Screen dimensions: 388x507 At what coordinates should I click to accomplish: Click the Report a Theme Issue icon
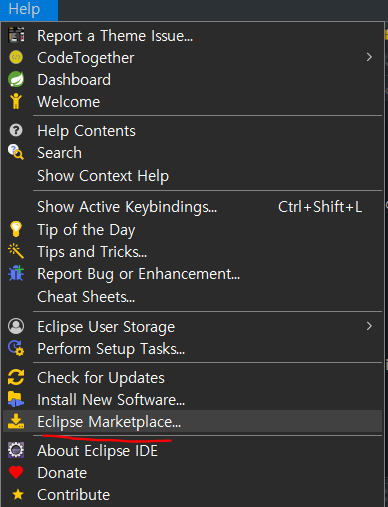[x=16, y=35]
